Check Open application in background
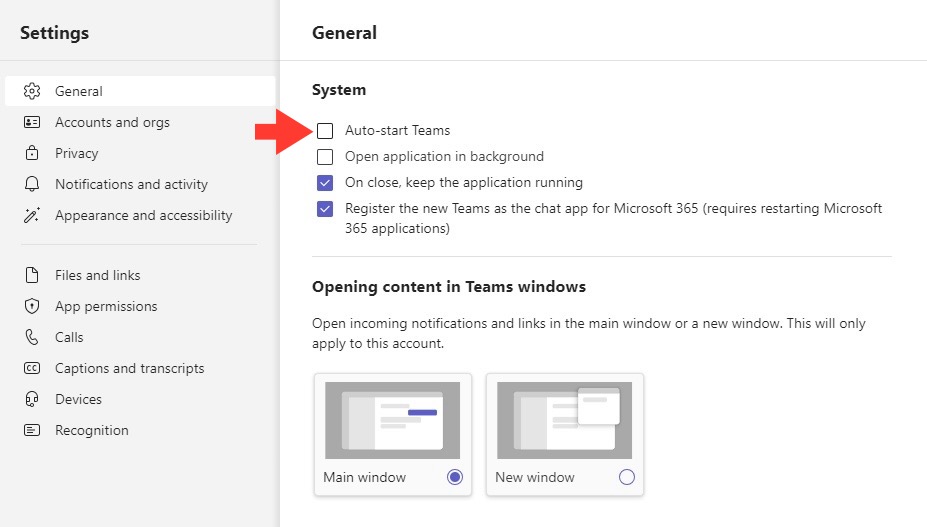Viewport: 927px width, 527px height. click(325, 157)
